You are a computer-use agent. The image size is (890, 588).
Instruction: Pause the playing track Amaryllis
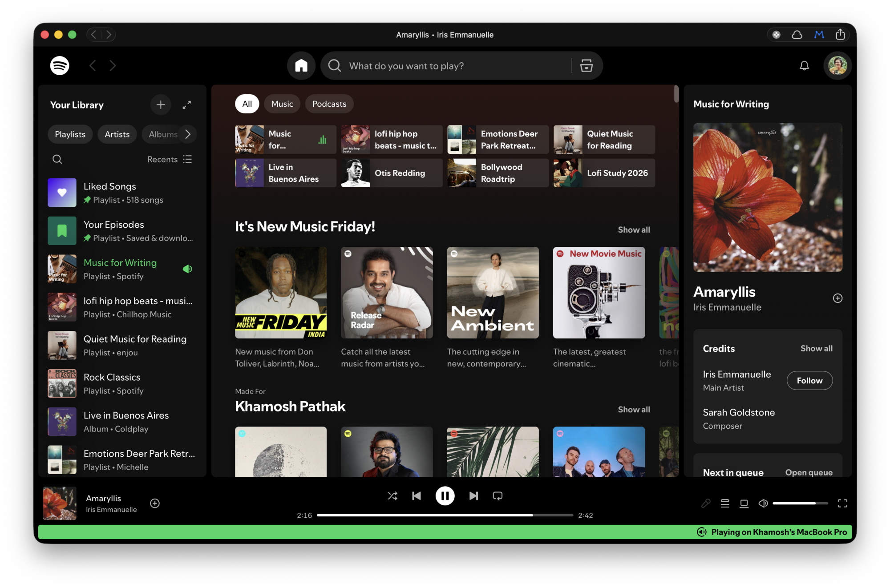tap(445, 495)
